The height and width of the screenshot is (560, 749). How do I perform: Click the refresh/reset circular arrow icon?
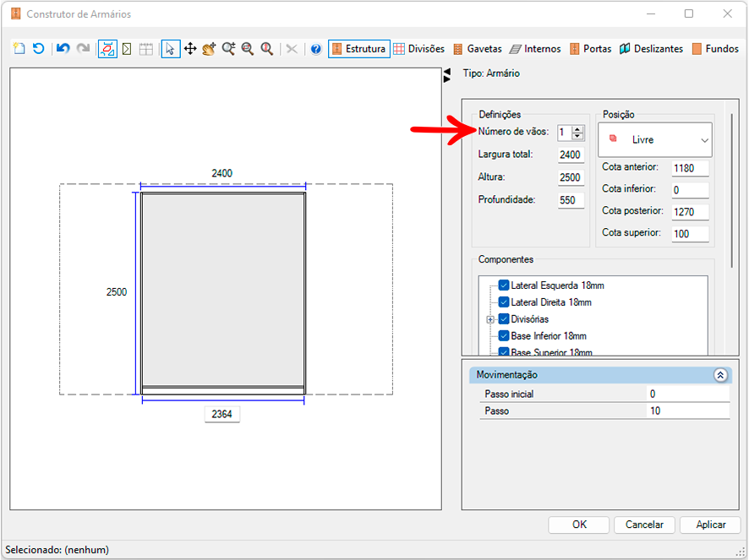[x=38, y=49]
